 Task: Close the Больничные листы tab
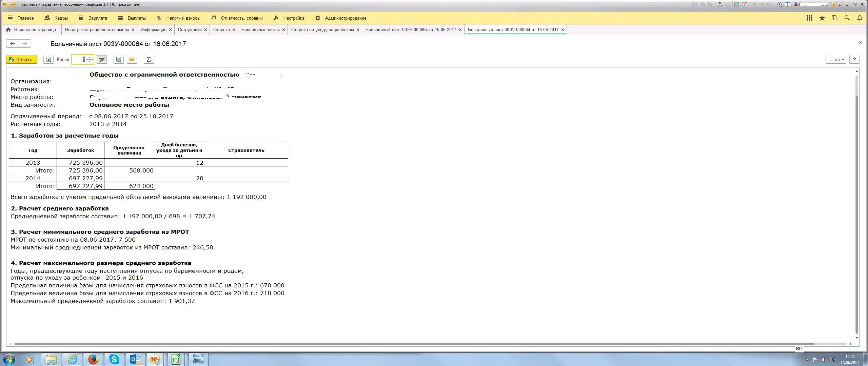coord(283,30)
